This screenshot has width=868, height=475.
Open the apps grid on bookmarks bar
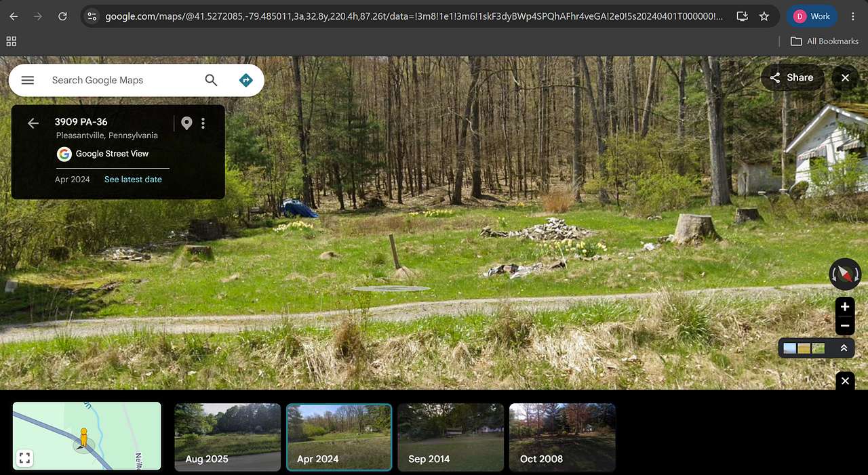pos(11,41)
